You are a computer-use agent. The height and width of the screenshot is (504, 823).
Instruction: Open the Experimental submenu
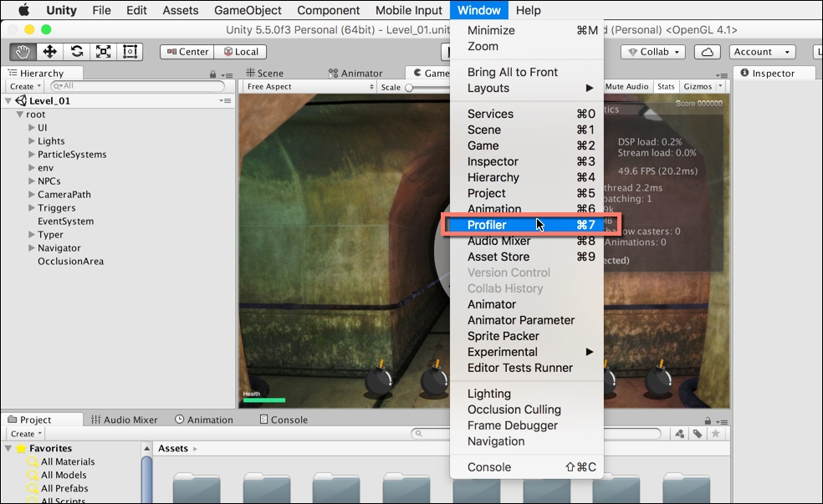pos(526,352)
